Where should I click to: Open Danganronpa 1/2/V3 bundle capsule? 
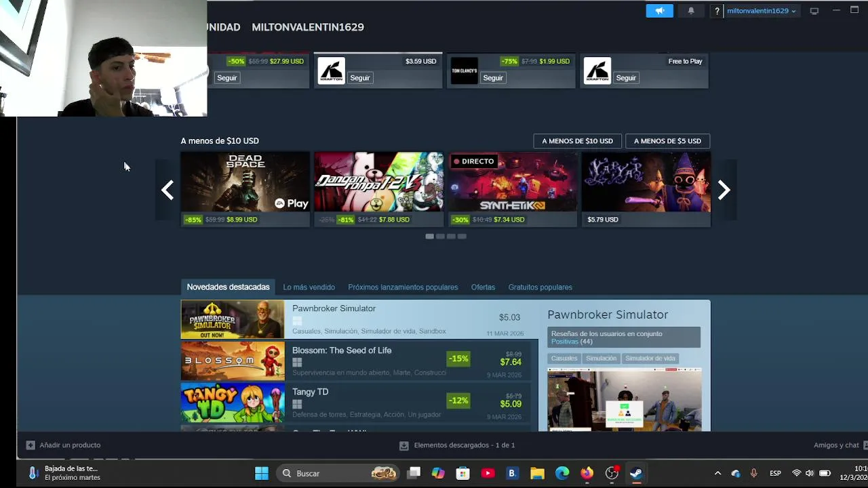[x=378, y=189]
